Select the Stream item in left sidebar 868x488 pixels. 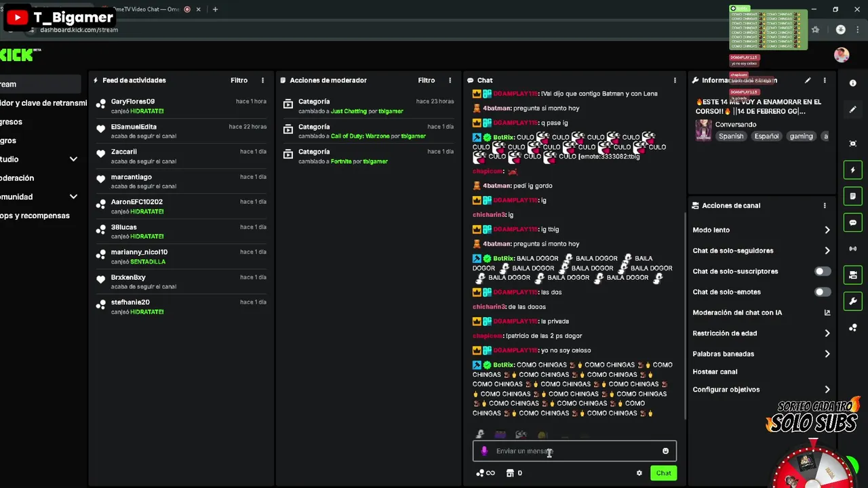coord(40,84)
